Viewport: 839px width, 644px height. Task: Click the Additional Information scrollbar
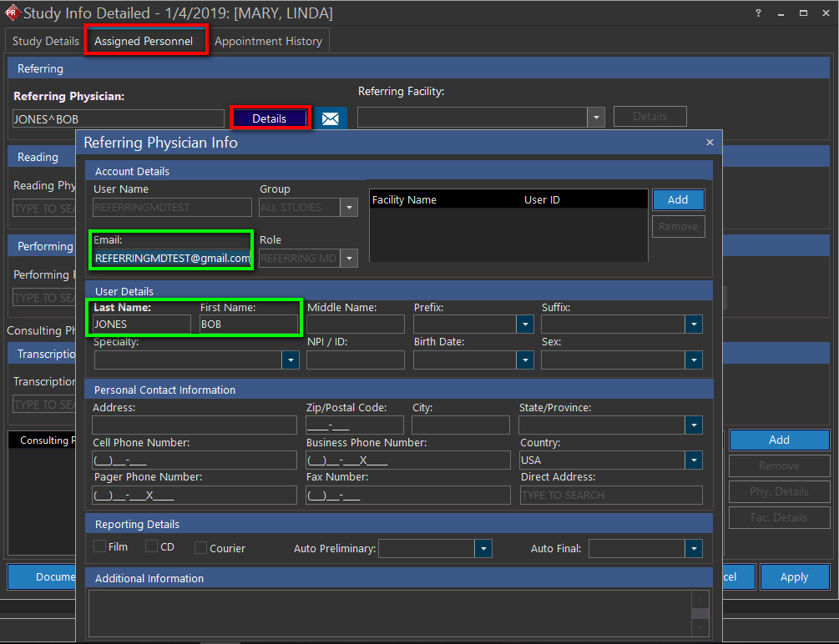click(701, 613)
